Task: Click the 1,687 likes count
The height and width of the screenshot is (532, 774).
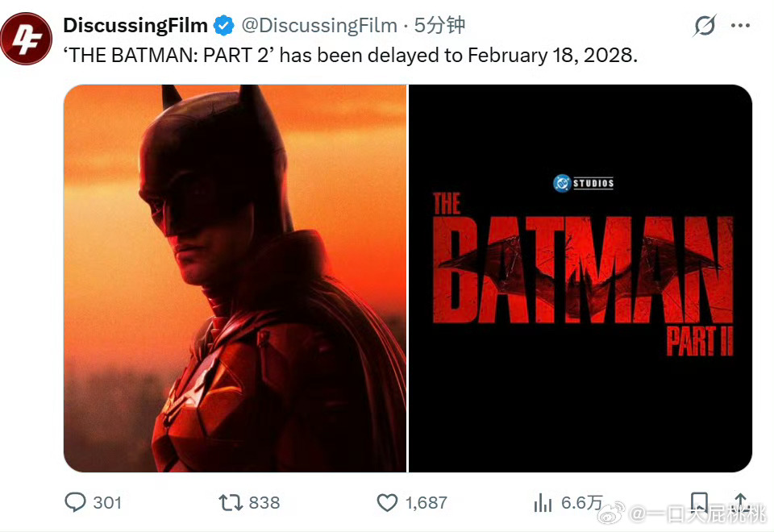Action: coord(426,502)
